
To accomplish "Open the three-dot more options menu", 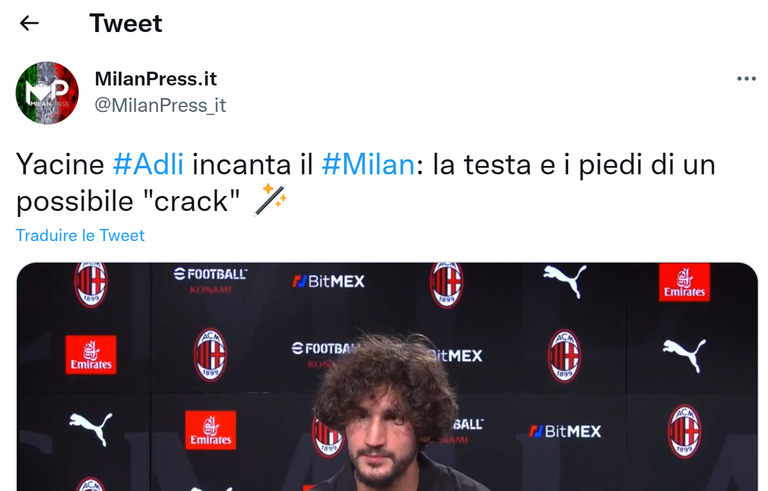I will 746,79.
